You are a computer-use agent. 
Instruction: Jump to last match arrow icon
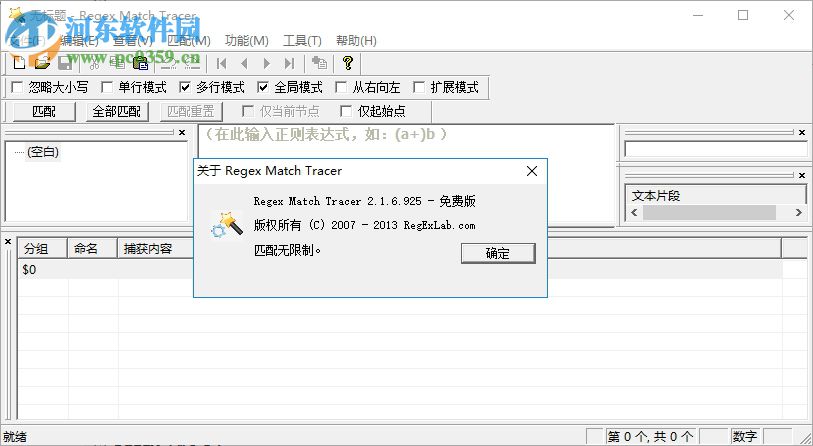289,63
